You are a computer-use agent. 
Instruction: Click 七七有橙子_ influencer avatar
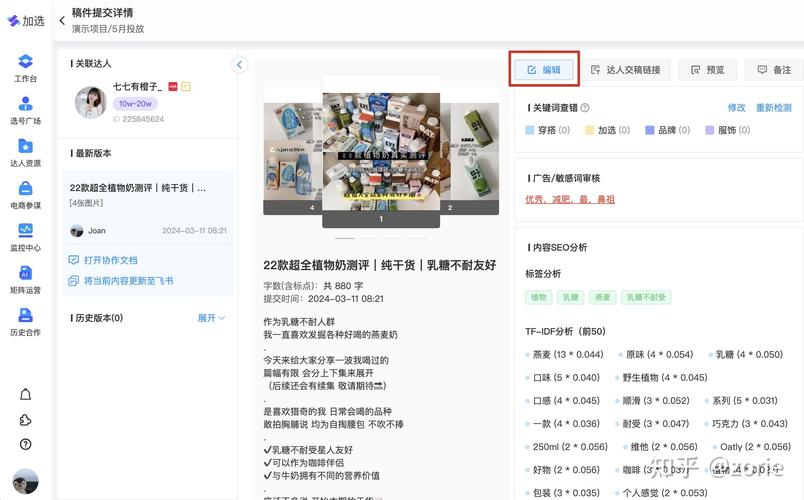[90, 102]
